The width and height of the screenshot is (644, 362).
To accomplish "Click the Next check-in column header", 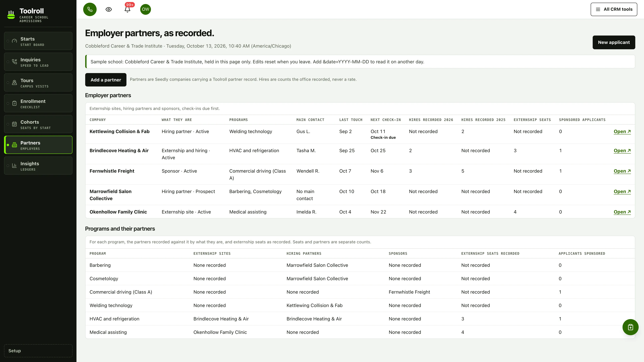I will 386,120.
